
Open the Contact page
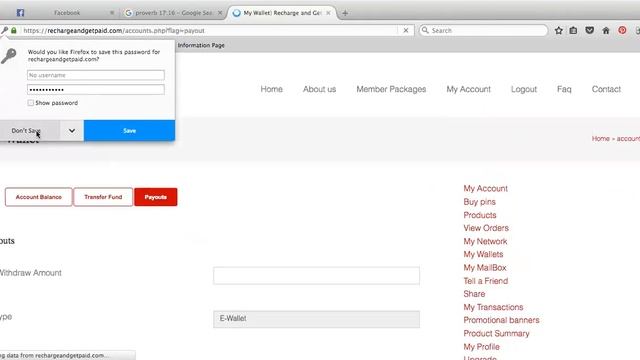point(606,89)
